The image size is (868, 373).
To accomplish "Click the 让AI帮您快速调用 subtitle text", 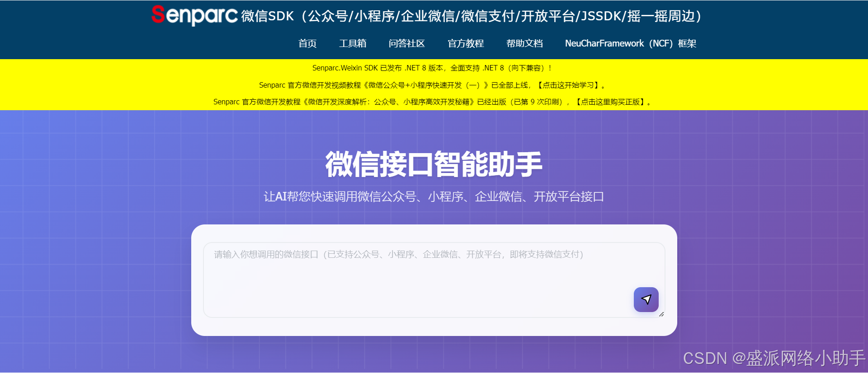I will (x=434, y=197).
